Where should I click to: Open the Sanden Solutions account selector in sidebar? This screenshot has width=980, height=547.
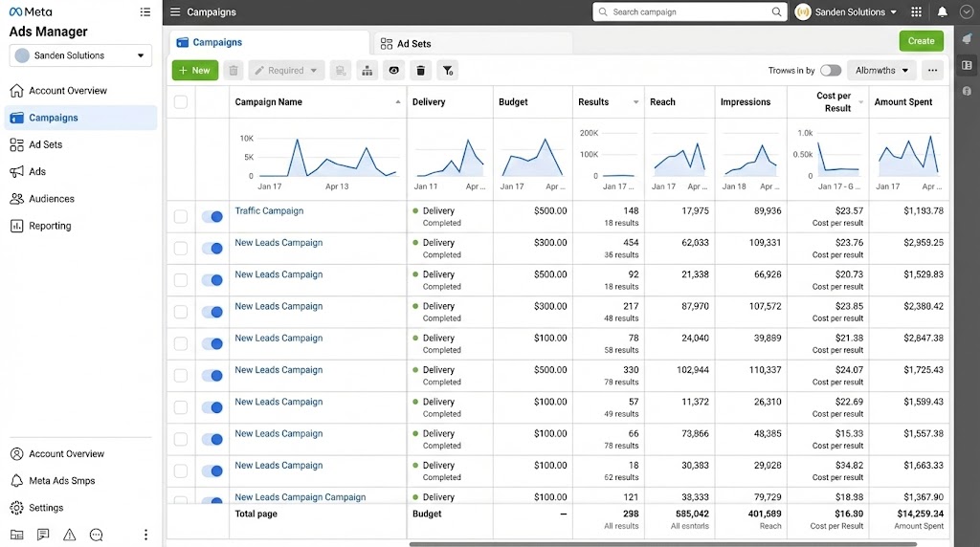(x=80, y=55)
